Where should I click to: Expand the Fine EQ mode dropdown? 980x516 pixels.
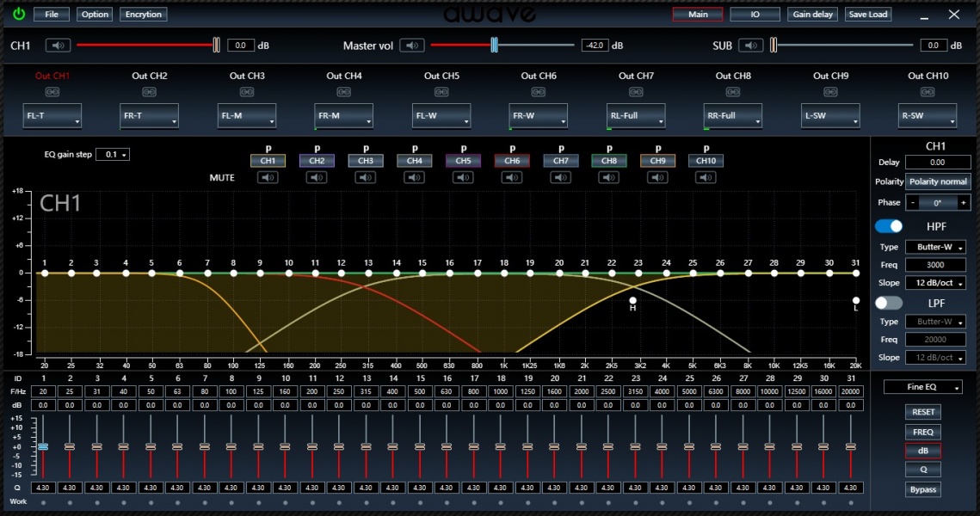click(x=923, y=388)
